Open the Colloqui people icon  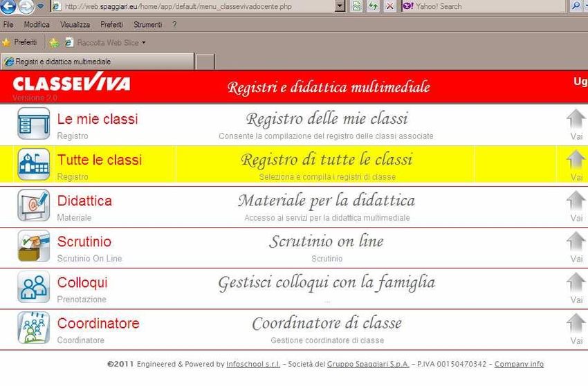[x=33, y=287]
